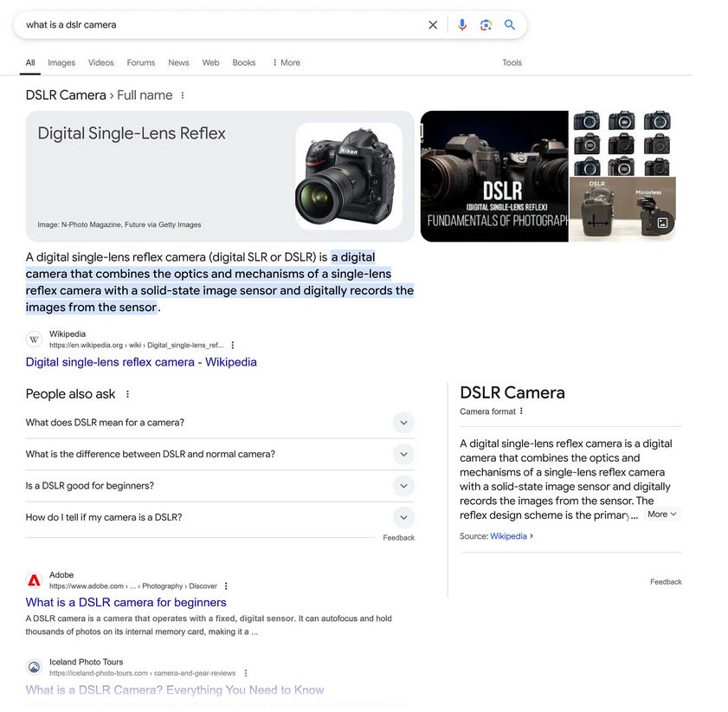Viewport: 728px width, 712px height.
Task: Click the 'DSLR Camera' breadcrumb heading
Action: pyautogui.click(x=66, y=95)
